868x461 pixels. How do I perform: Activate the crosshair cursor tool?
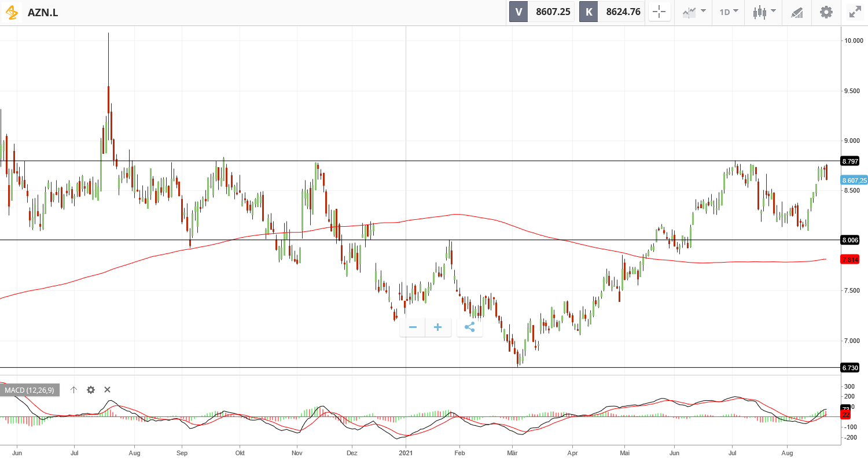click(660, 12)
